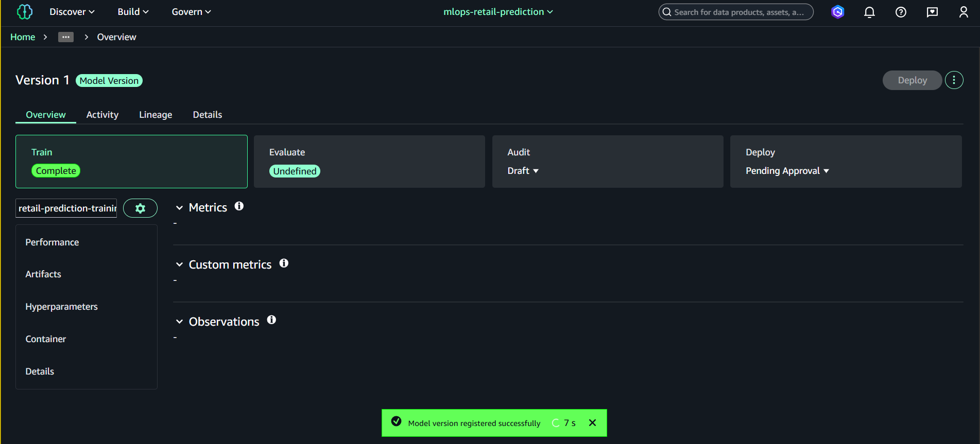Viewport: 980px width, 444px height.
Task: Collapse the Observations section
Action: [x=179, y=322]
